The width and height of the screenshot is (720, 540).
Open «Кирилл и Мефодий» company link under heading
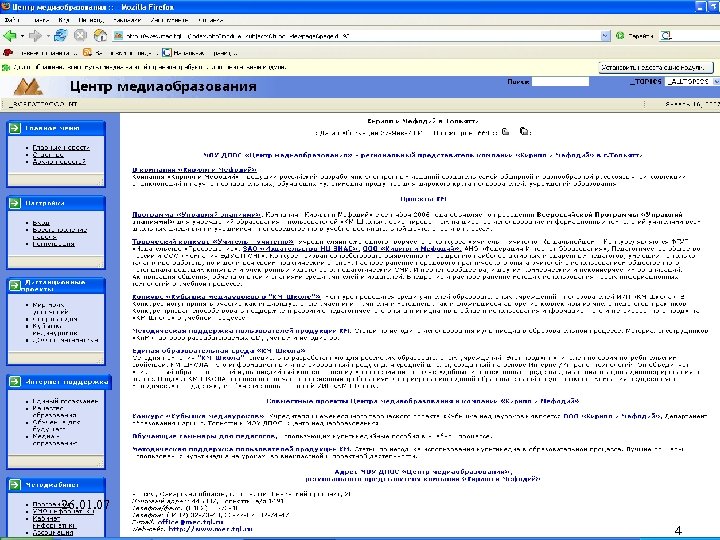(x=194, y=170)
